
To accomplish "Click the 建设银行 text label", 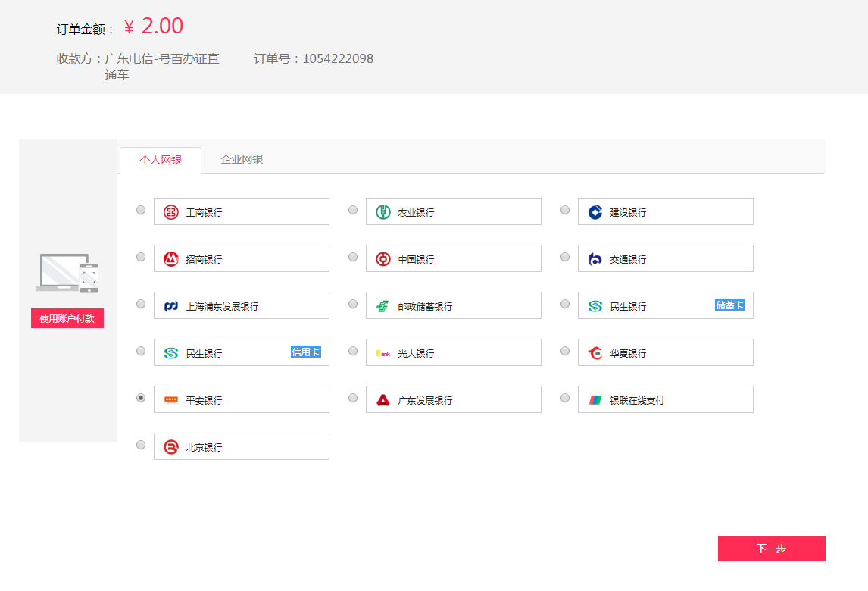I will click(x=629, y=213).
